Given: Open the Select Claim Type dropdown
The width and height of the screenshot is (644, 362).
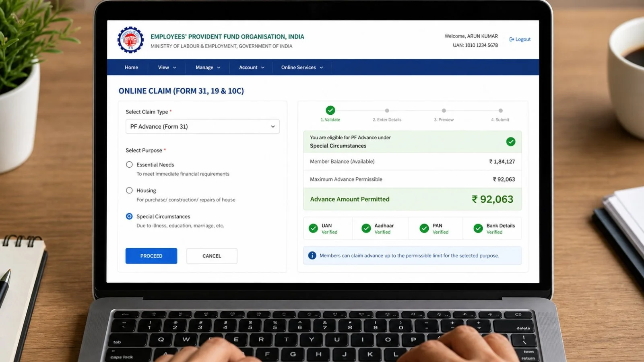Looking at the screenshot, I should 202,126.
